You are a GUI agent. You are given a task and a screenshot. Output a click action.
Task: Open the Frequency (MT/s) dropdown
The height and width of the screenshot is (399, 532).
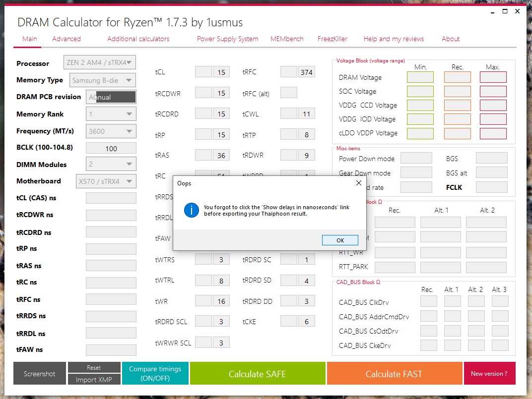[x=111, y=131]
